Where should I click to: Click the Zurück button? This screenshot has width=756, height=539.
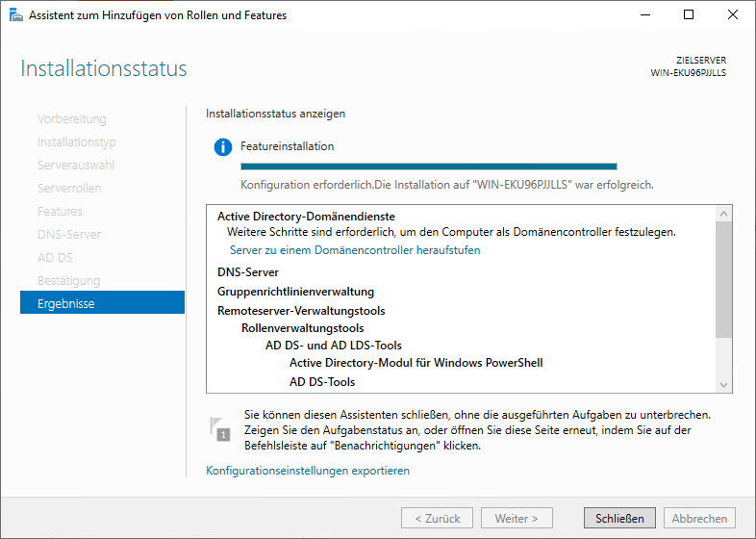click(438, 518)
